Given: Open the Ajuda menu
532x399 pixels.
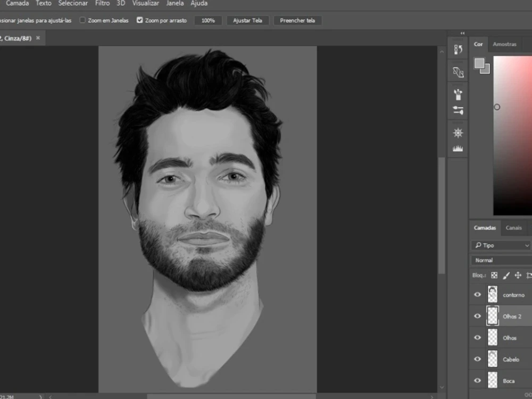Looking at the screenshot, I should click(x=199, y=3).
